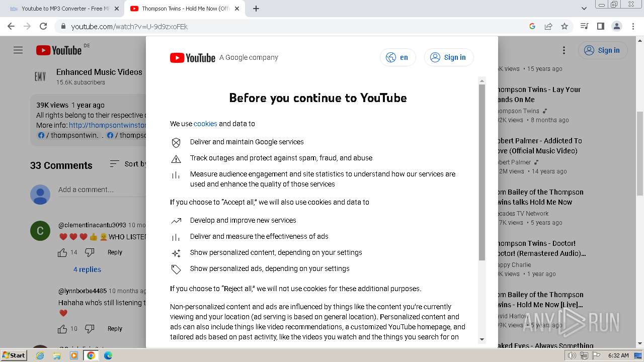
Task: Close the Youtube to MP3 Converter tab
Action: [x=117, y=9]
